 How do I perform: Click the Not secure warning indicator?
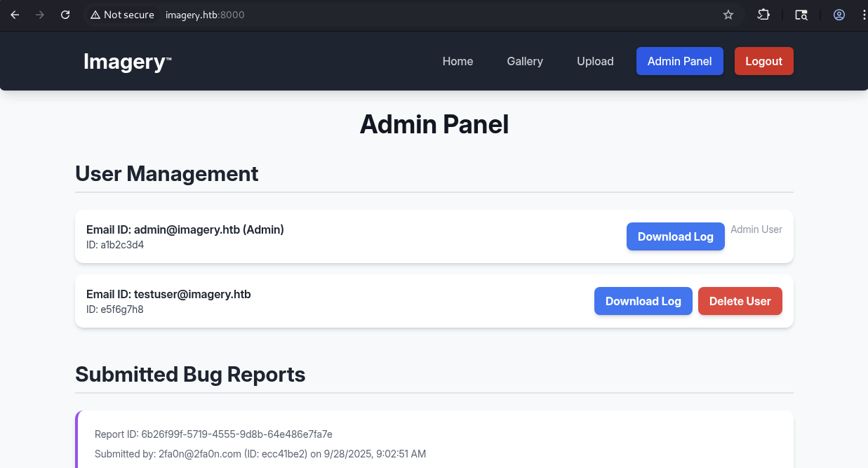[x=122, y=15]
